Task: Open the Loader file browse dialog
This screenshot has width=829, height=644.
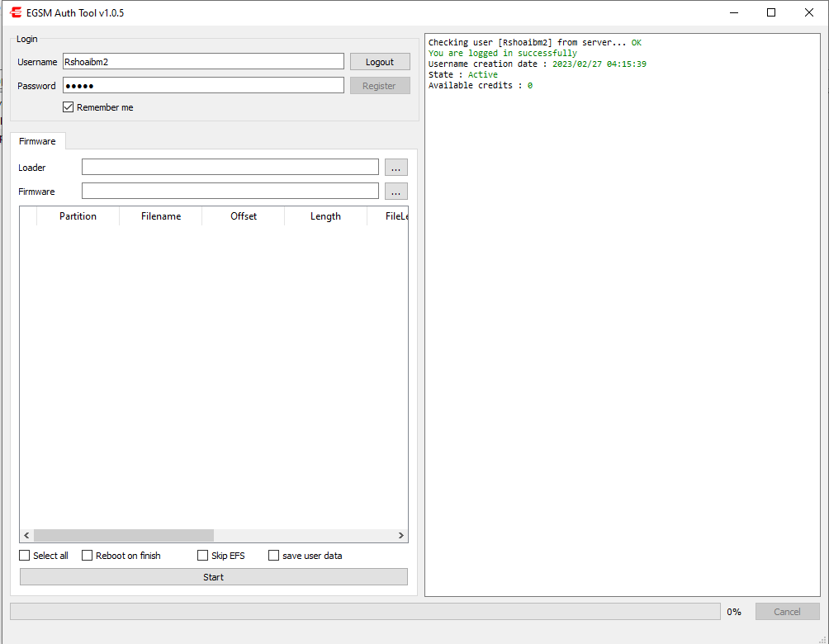Action: point(396,167)
